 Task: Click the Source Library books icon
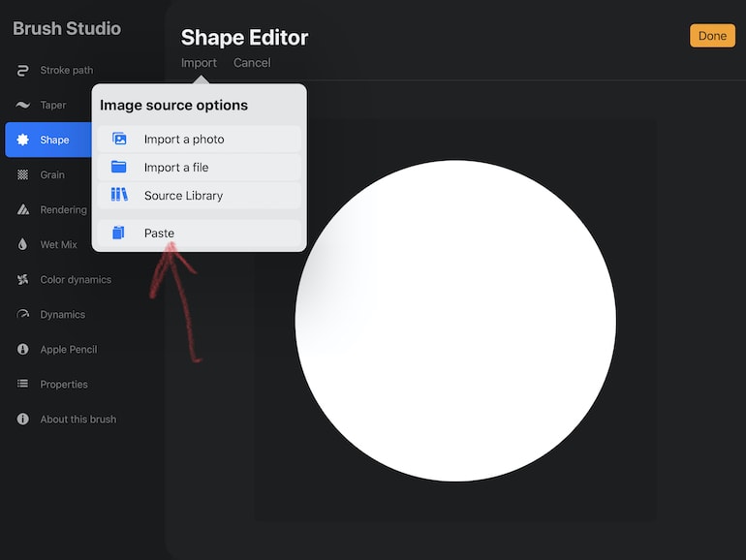(x=119, y=196)
